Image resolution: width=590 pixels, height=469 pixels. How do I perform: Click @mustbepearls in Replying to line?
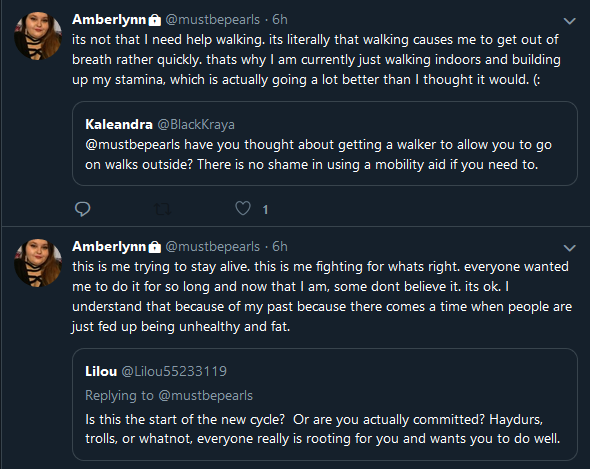coord(206,396)
